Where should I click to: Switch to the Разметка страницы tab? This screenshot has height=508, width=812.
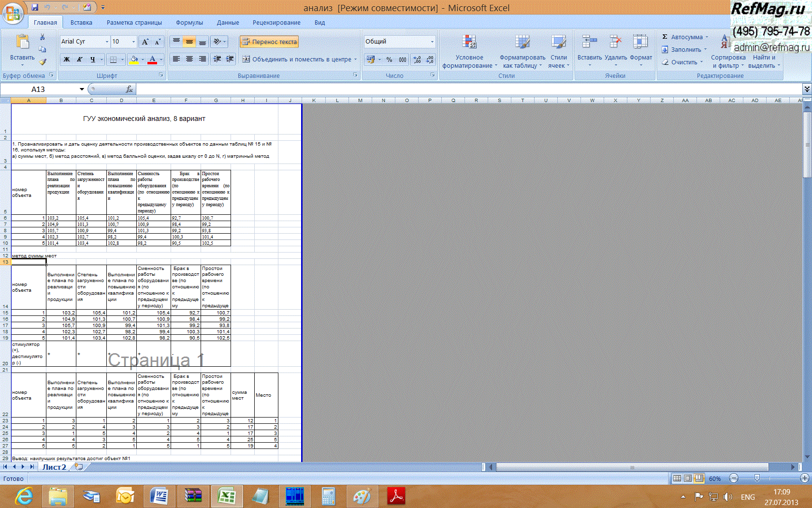coord(134,22)
